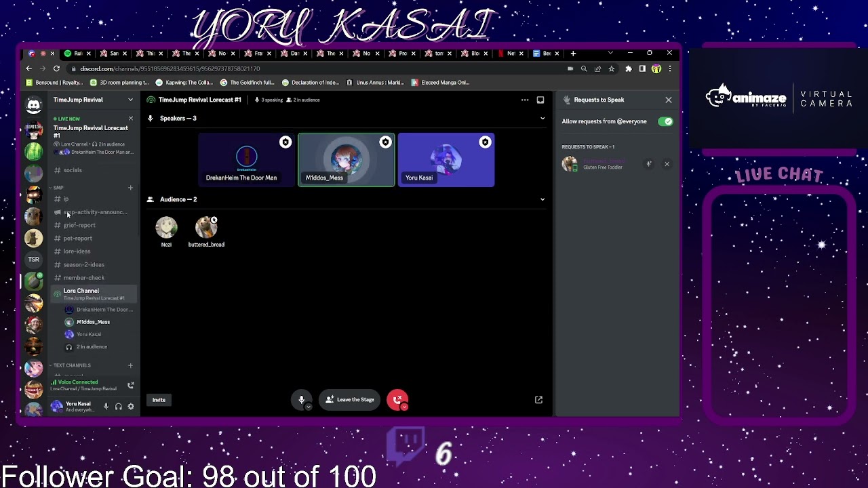Select the Lore Channel stage
Image resolution: width=868 pixels, height=488 pixels.
[x=94, y=293]
